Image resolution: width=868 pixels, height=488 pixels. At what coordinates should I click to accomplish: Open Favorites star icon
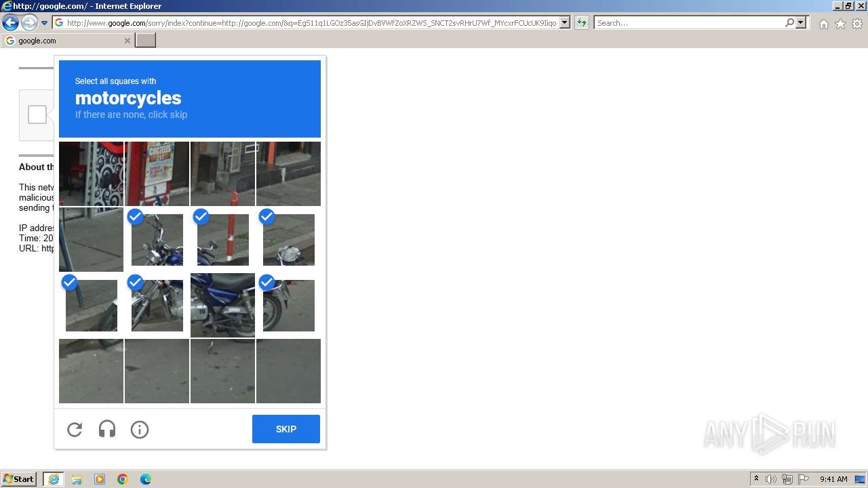tap(840, 24)
